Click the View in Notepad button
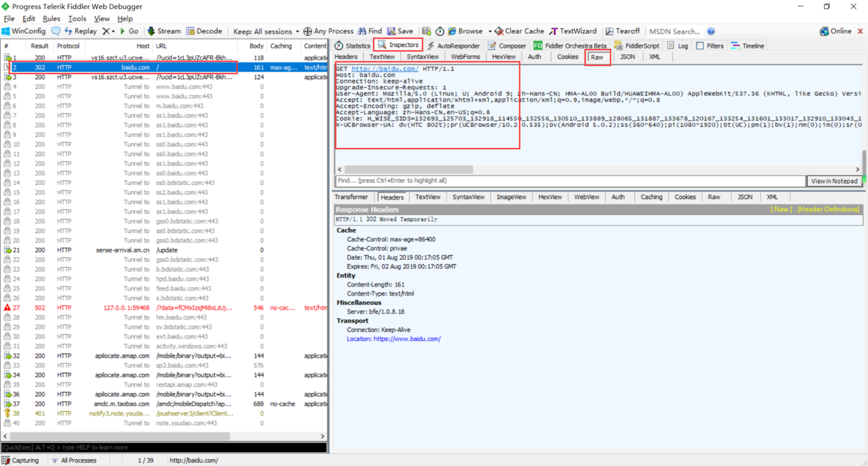This screenshot has height=466, width=868. click(x=834, y=181)
